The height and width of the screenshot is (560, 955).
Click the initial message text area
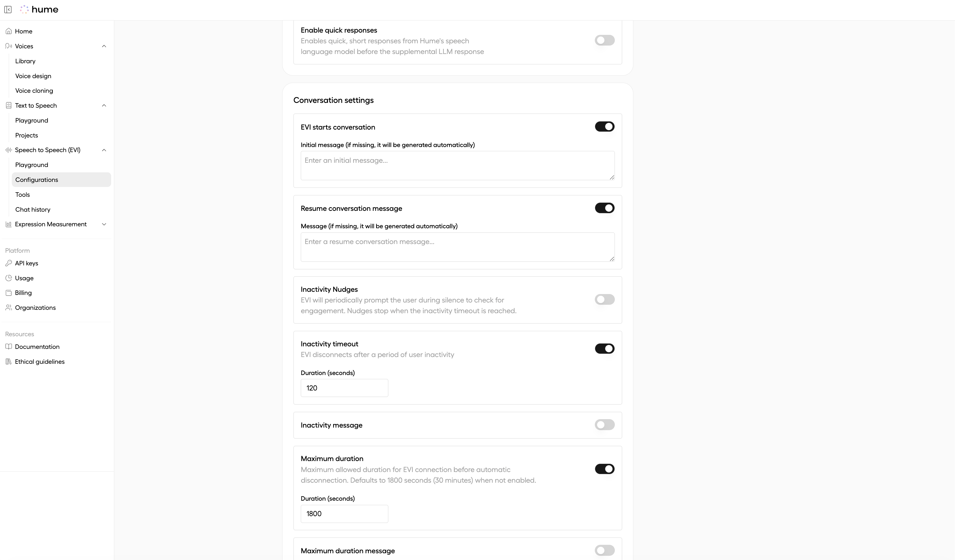pyautogui.click(x=457, y=166)
